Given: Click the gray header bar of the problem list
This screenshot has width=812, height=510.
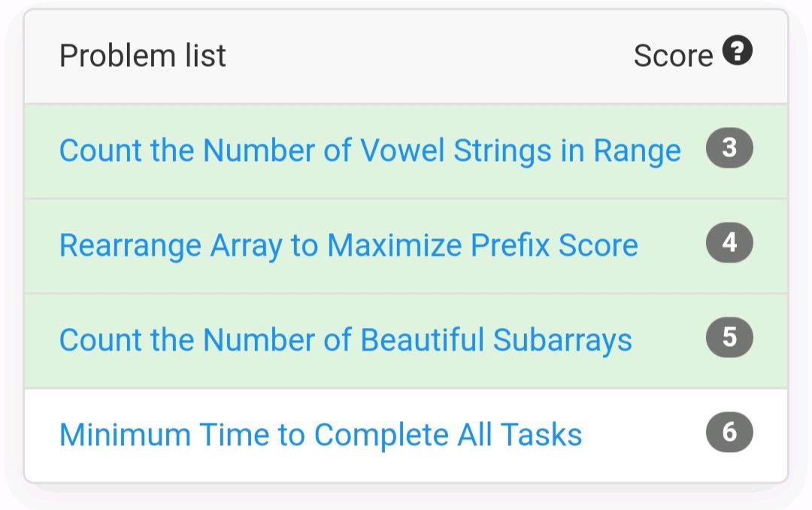Looking at the screenshot, I should [406, 56].
